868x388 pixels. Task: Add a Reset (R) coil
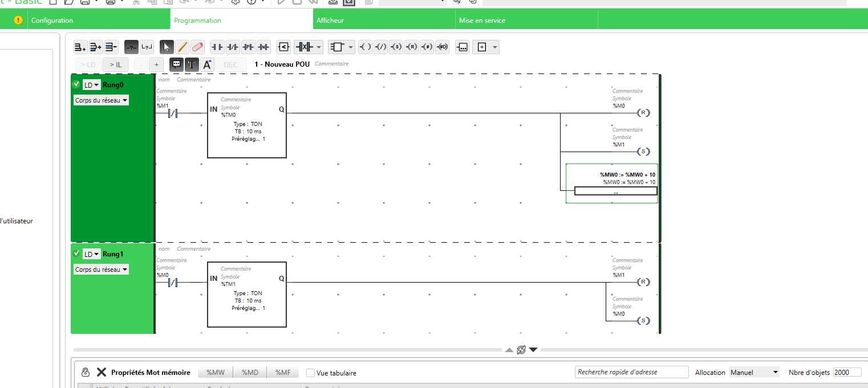pos(411,47)
